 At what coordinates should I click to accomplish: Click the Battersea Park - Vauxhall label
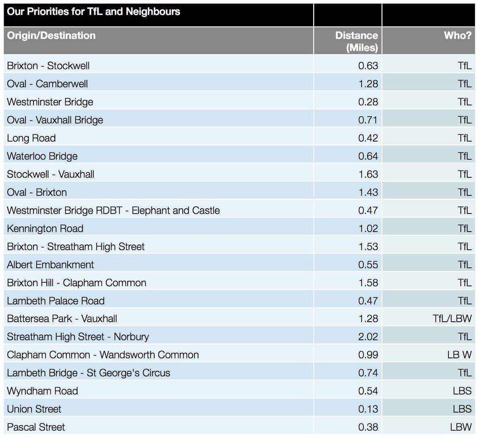(x=62, y=319)
